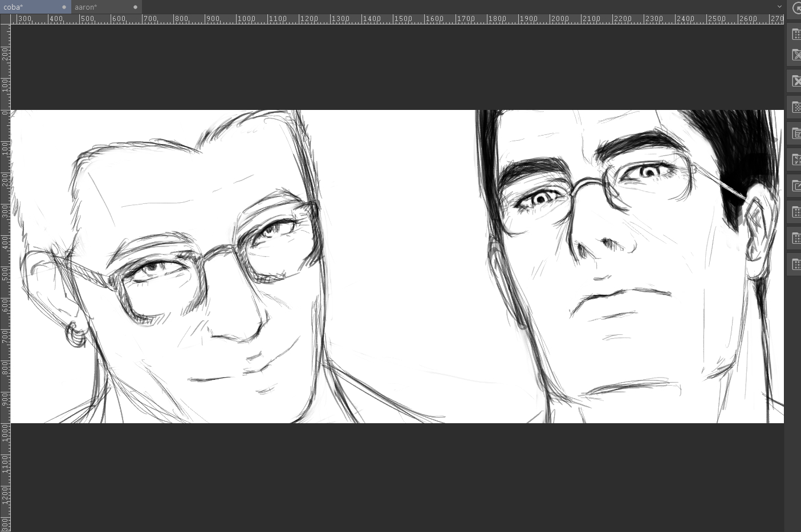Viewport: 801px width, 532px height.
Task: Click the 1000 mark on horizontal ruler
Action: (x=246, y=19)
